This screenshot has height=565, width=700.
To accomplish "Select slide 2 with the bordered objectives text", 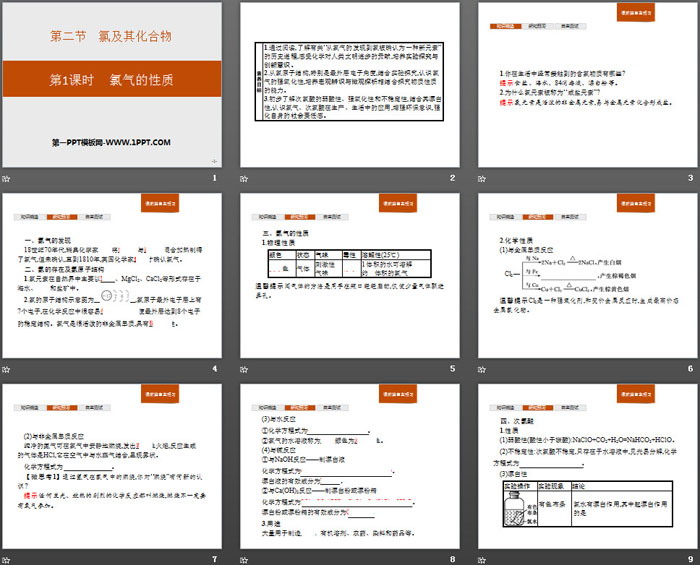I will [349, 85].
